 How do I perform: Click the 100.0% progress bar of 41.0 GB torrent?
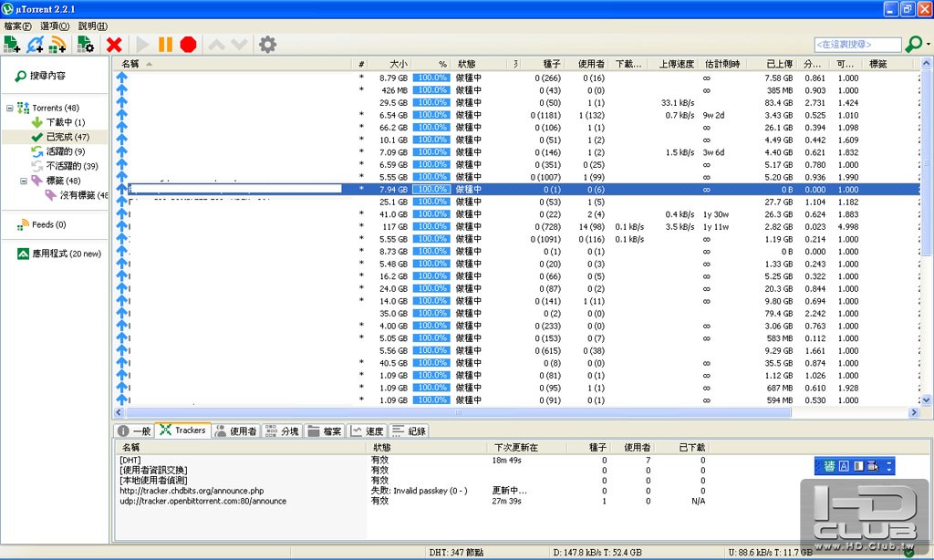point(431,213)
